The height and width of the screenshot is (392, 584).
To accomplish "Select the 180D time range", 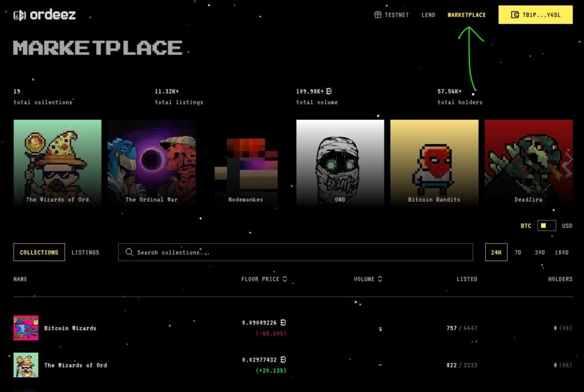I will pyautogui.click(x=562, y=252).
